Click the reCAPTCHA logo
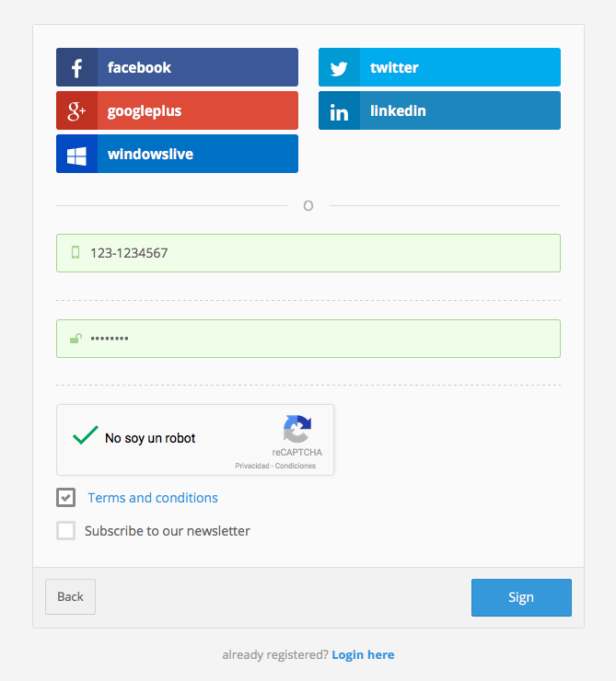 click(296, 430)
